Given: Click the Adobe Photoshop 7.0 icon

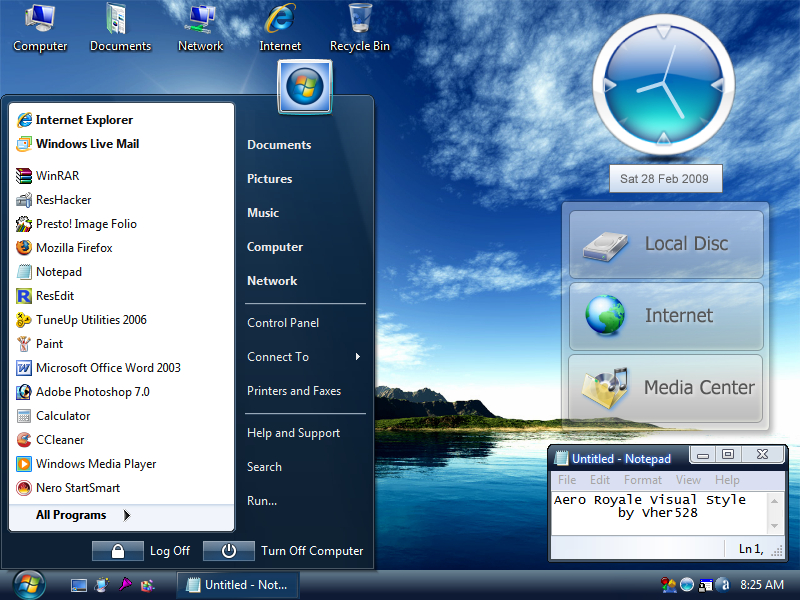Looking at the screenshot, I should tap(24, 391).
